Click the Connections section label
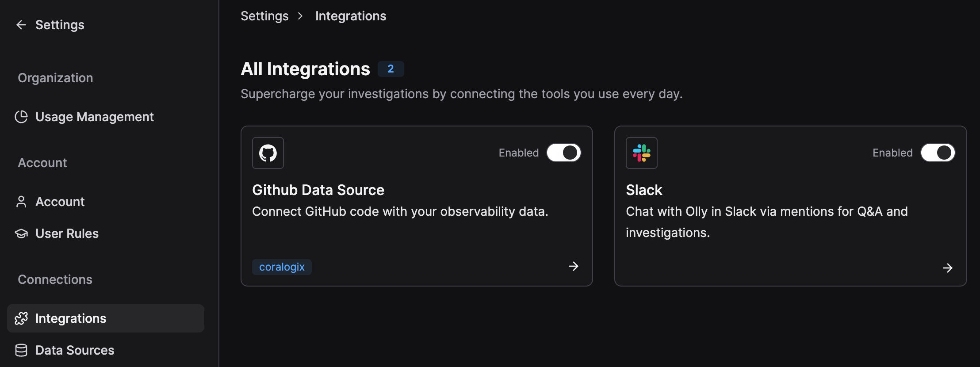 tap(55, 279)
